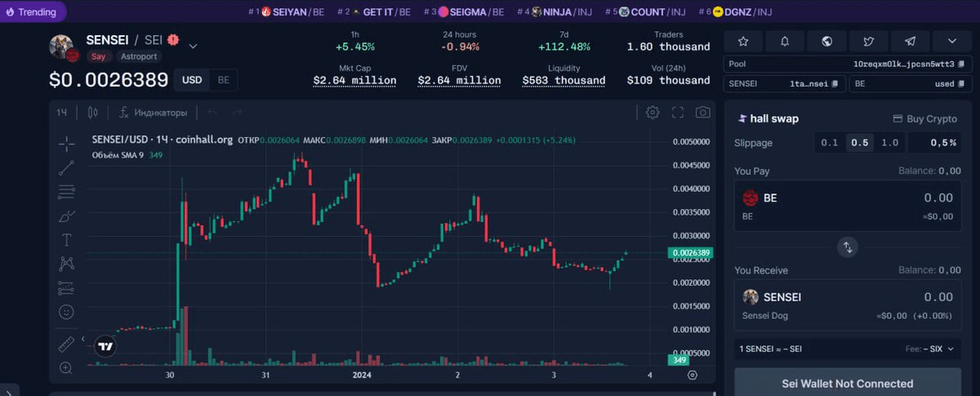
Task: Switch price display to BE
Action: 223,80
